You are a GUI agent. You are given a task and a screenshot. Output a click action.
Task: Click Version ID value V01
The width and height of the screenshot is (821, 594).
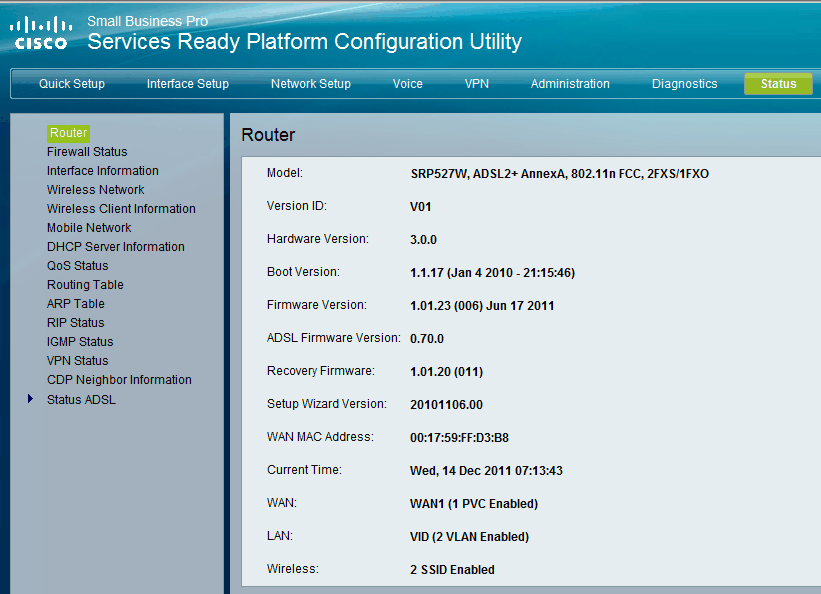[x=420, y=207]
